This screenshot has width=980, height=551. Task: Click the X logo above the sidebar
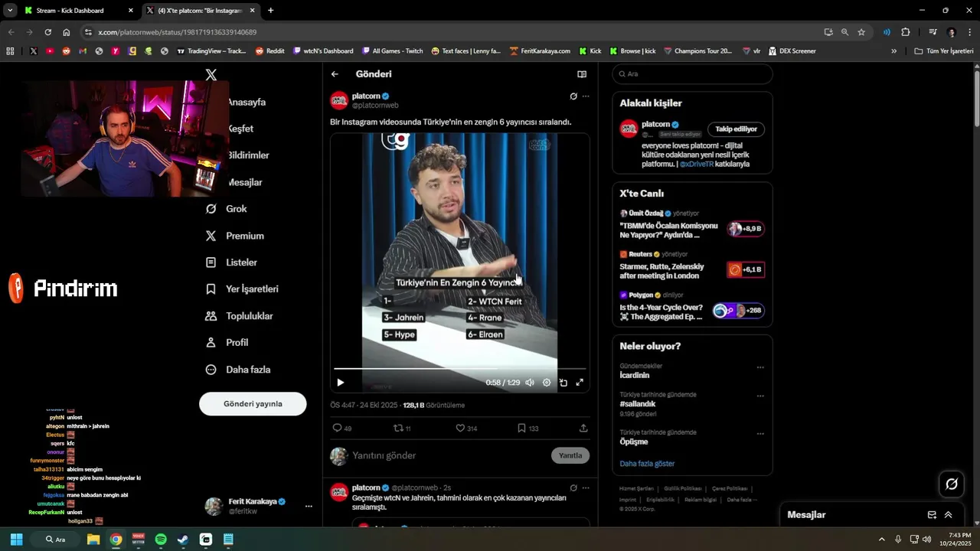211,74
